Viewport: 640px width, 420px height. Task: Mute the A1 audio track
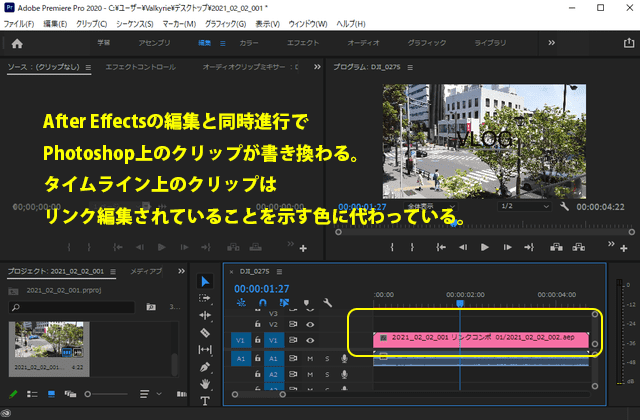pos(310,358)
